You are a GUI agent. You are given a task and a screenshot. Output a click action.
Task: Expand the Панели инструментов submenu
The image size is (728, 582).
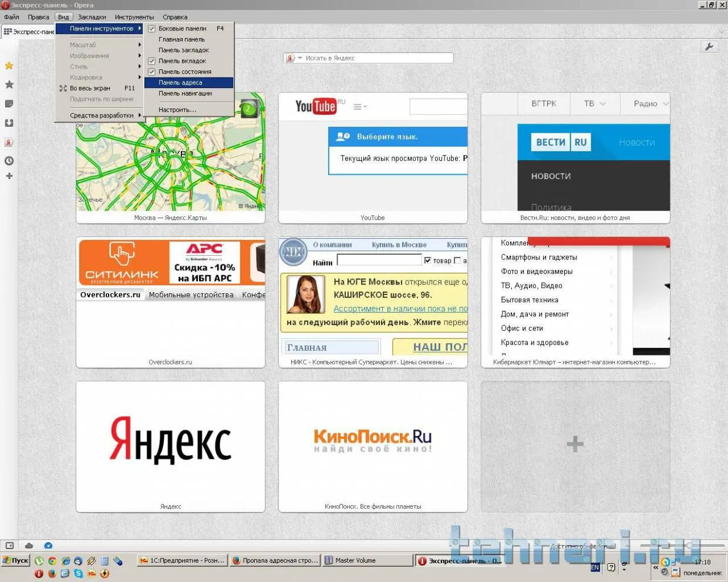[99, 28]
